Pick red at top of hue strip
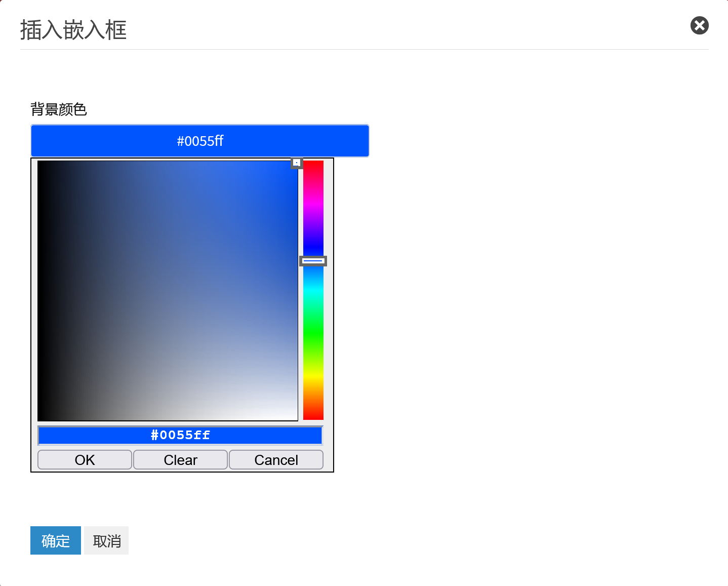 coord(313,163)
